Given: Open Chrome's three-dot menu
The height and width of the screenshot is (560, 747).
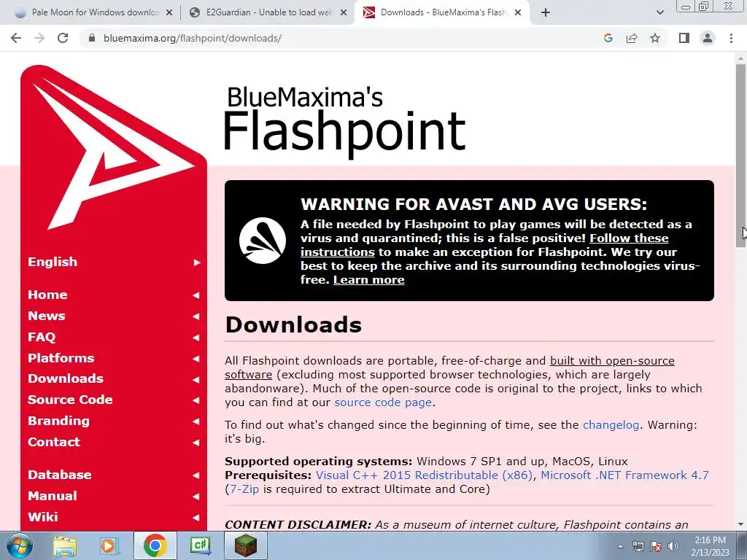Looking at the screenshot, I should (x=731, y=38).
